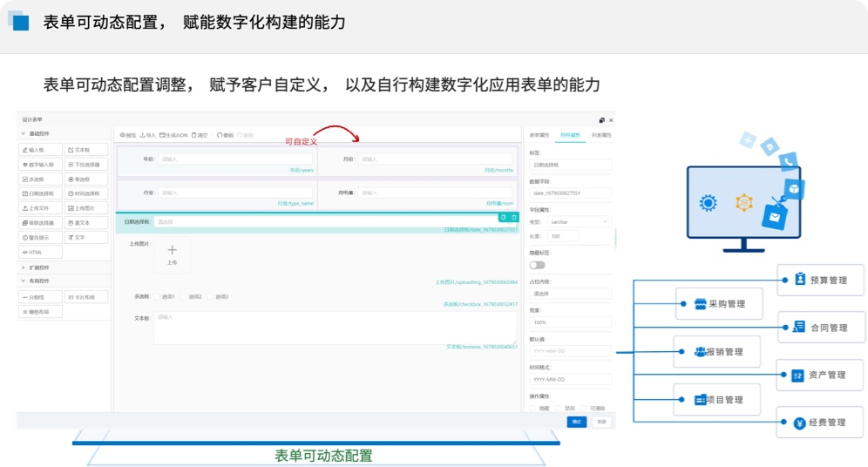Select the 日期选择框 control in the palette

coord(40,193)
